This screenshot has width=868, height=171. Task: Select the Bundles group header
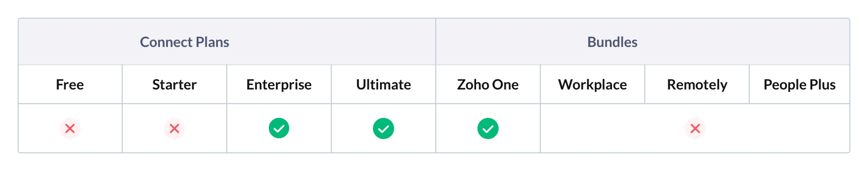[x=612, y=42]
